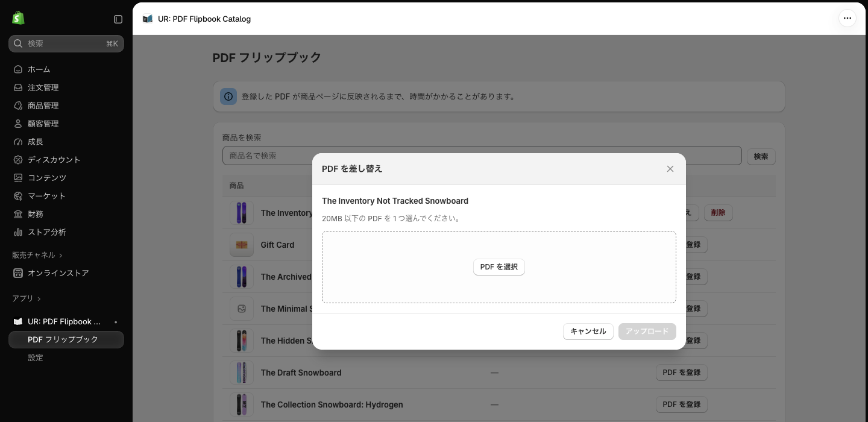The image size is (868, 422).
Task: Open 商品管理 in the sidebar
Action: click(x=66, y=105)
